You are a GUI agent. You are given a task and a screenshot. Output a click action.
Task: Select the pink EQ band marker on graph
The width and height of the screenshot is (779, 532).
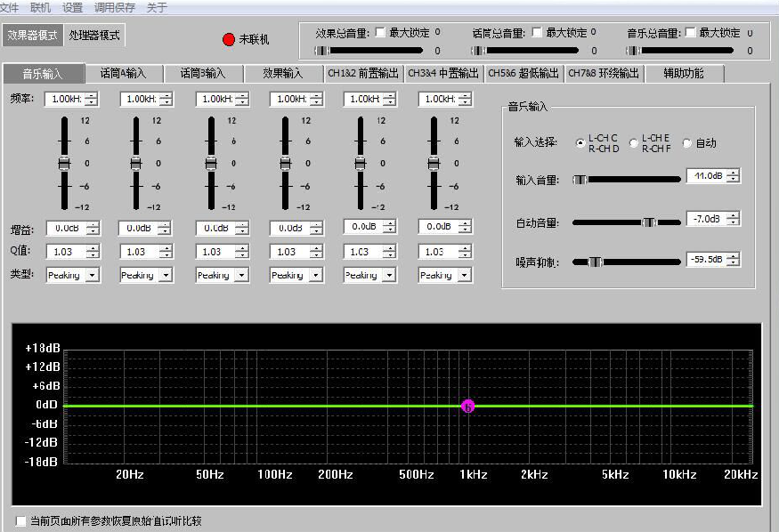(x=468, y=406)
